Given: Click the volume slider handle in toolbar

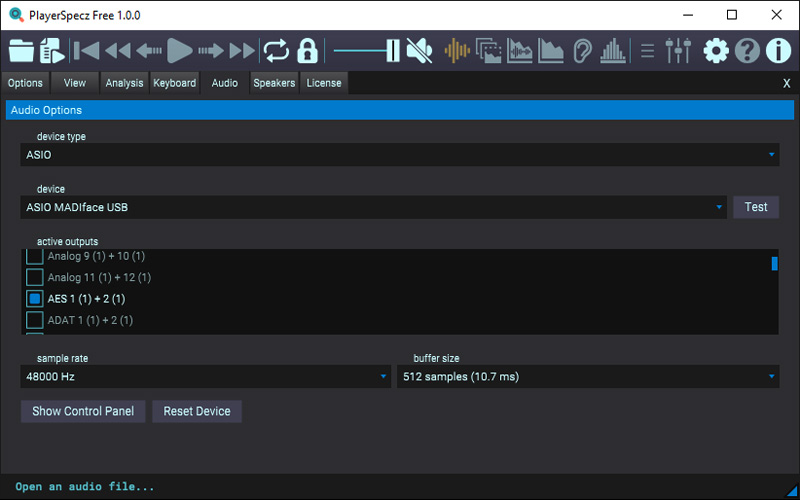Looking at the screenshot, I should pyautogui.click(x=394, y=50).
